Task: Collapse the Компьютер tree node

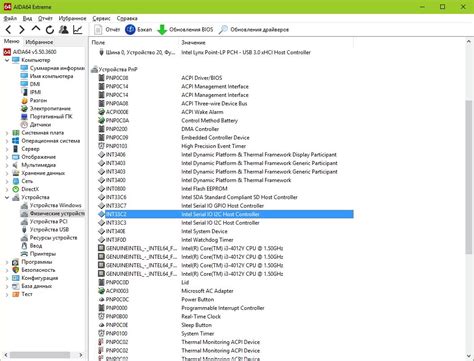Action: (x=7, y=60)
